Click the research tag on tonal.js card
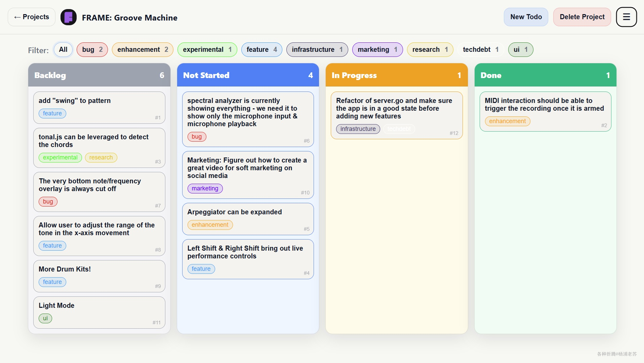This screenshot has width=644, height=363. [101, 157]
